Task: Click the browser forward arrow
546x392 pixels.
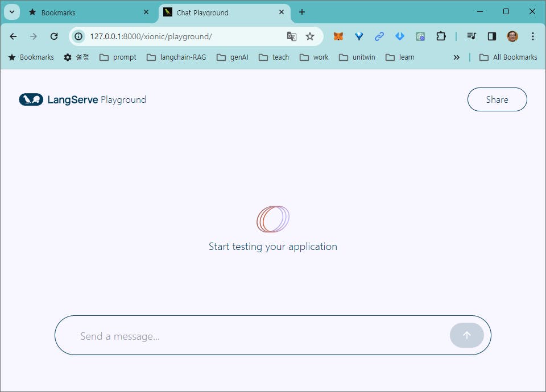Action: click(x=34, y=36)
